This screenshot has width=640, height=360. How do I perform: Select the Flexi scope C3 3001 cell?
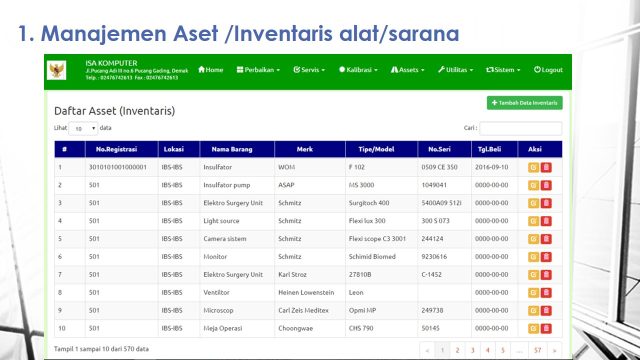pyautogui.click(x=377, y=239)
